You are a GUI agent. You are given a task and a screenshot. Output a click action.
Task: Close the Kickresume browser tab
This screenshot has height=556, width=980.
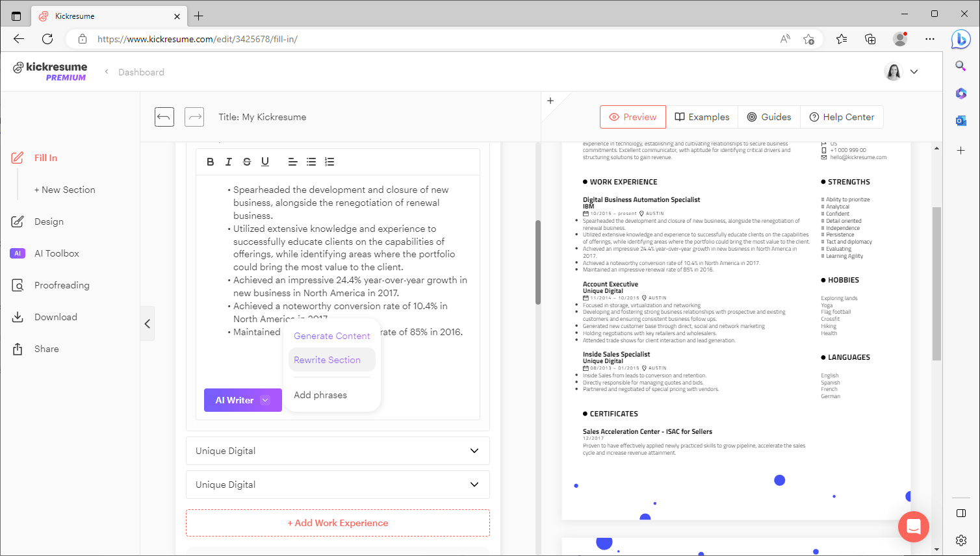point(177,16)
